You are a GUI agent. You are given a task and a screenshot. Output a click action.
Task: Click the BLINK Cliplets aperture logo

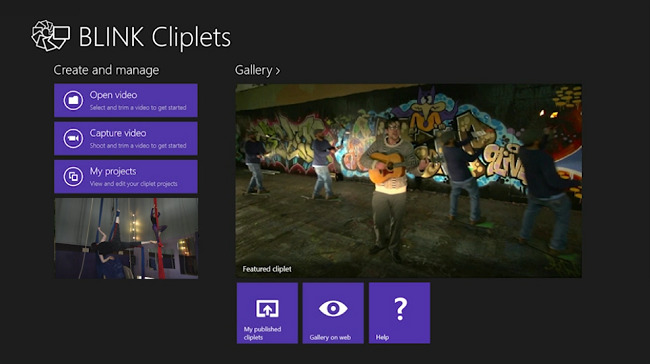50,36
